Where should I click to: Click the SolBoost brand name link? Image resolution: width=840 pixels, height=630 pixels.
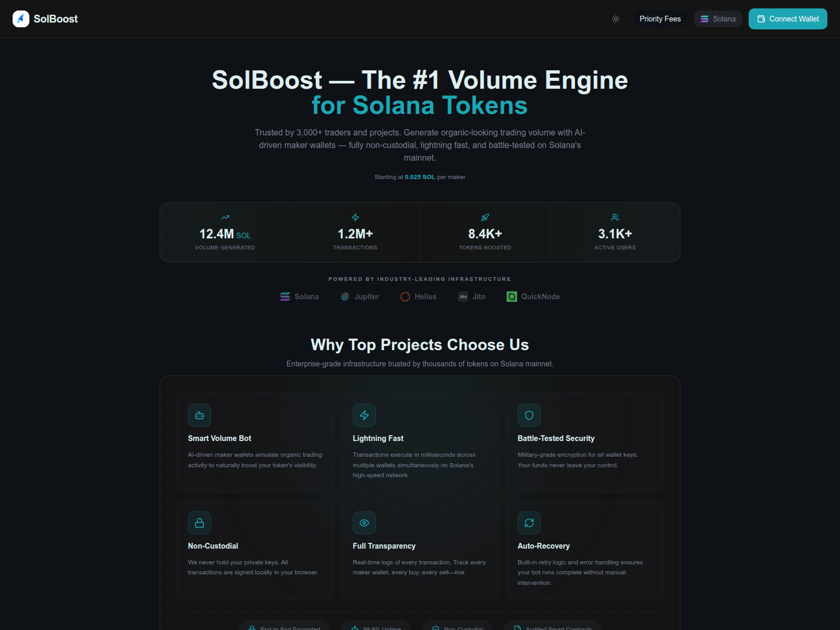pos(56,19)
